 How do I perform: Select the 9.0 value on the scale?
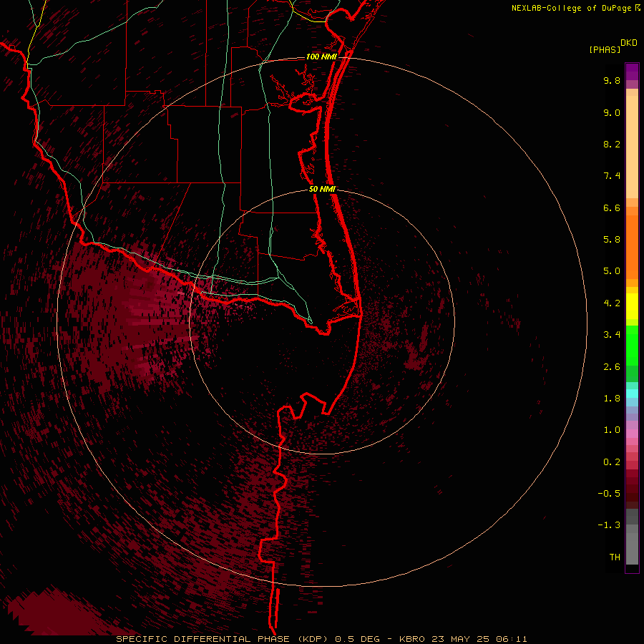pyautogui.click(x=612, y=112)
